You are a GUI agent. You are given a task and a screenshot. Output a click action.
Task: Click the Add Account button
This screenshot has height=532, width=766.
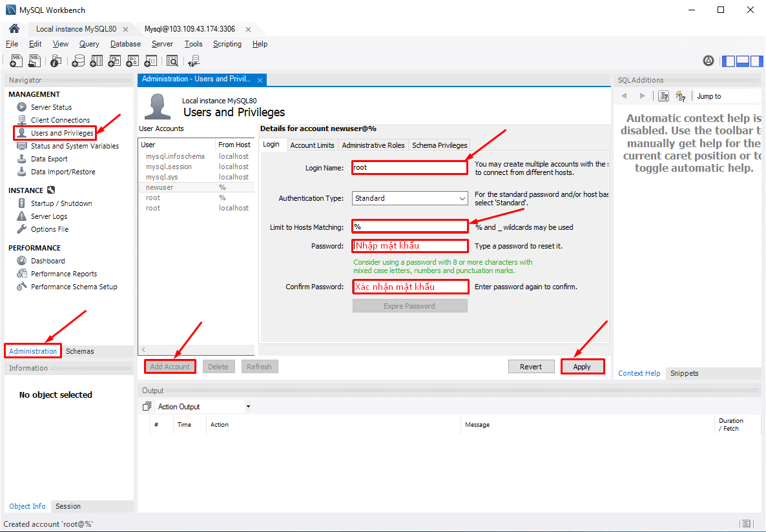pos(170,367)
